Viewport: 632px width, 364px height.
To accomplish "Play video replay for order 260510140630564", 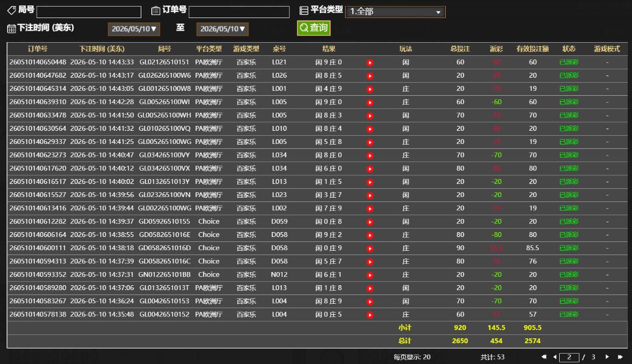I will pos(370,129).
